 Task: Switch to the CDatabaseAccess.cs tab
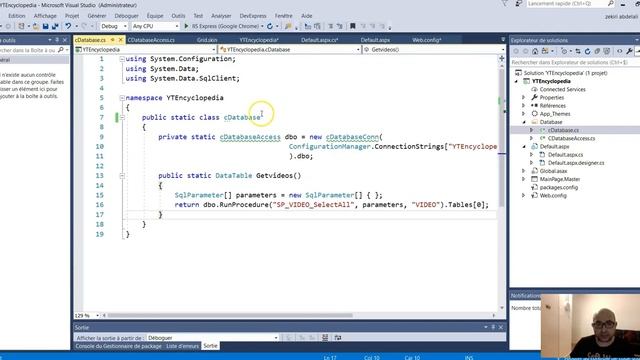coord(151,40)
